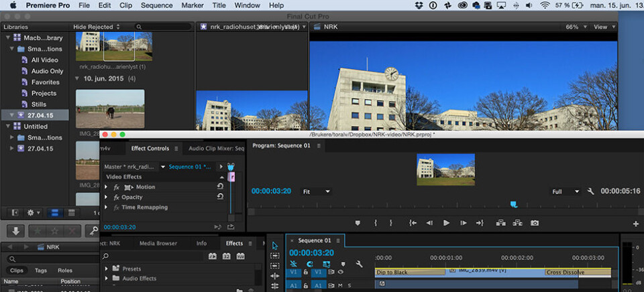Expand the Opacity effect properties
This screenshot has height=292, width=644.
click(107, 198)
